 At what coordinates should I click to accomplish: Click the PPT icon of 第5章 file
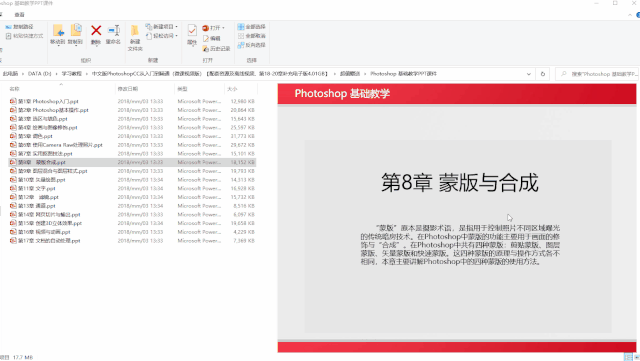pos(13,136)
